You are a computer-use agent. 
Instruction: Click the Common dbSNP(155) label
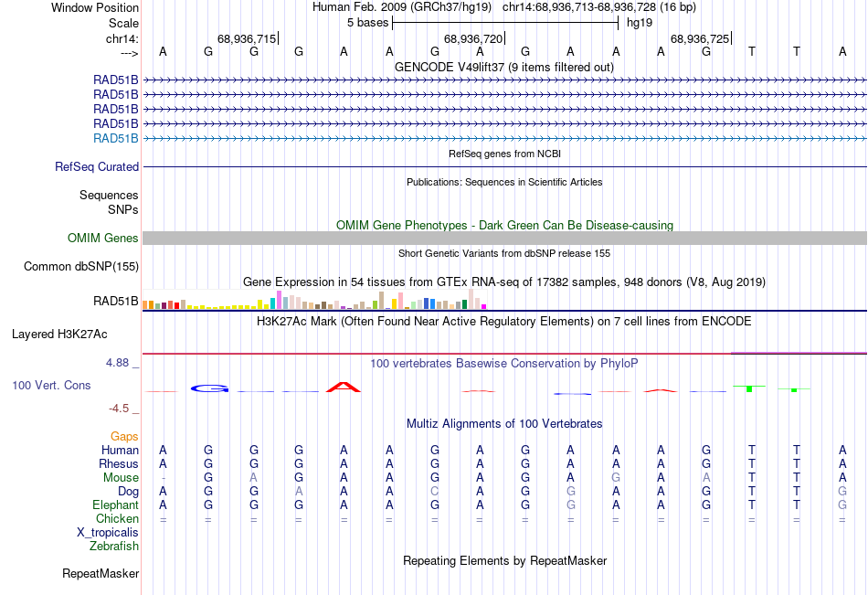click(x=80, y=267)
